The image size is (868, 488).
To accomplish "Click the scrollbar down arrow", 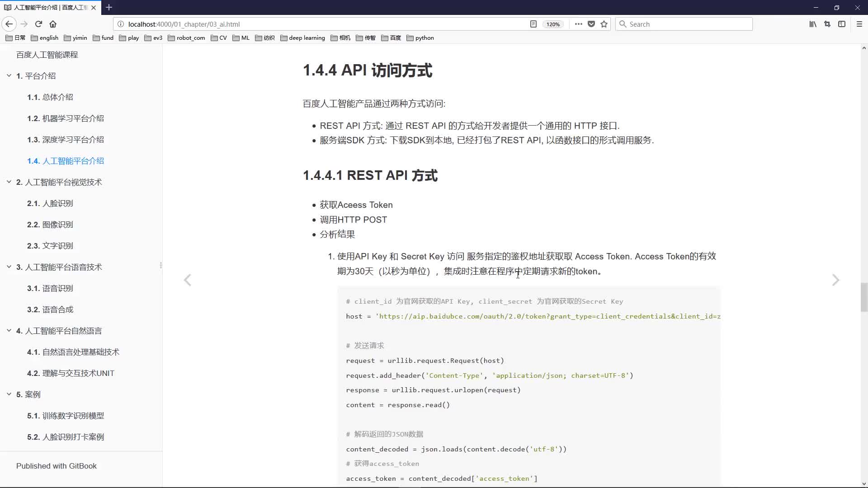I will 864,483.
